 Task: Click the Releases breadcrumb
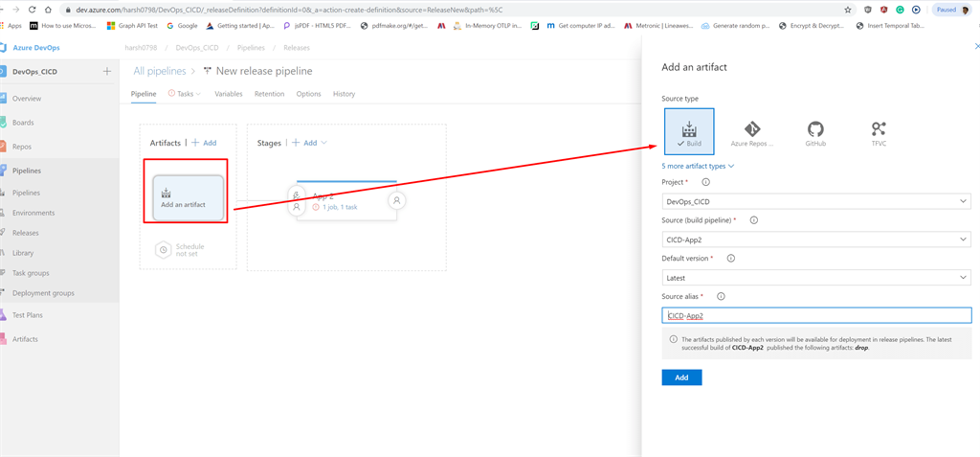pos(297,48)
